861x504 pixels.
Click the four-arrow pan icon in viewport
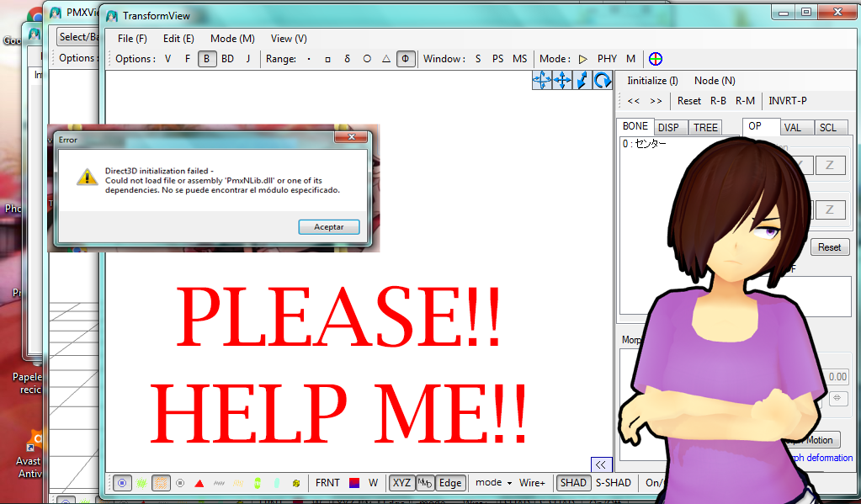tap(562, 80)
